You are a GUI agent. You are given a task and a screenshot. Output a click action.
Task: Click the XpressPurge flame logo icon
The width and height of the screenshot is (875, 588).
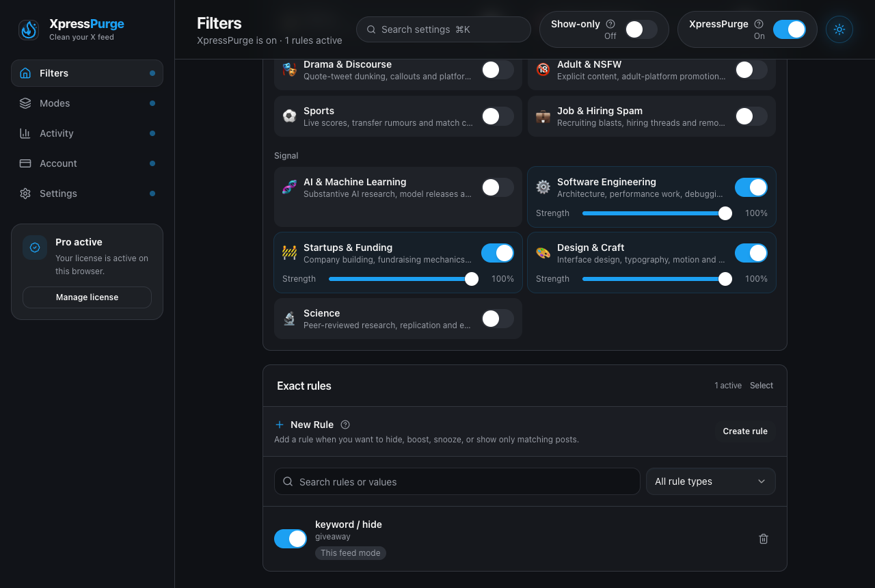coord(29,30)
